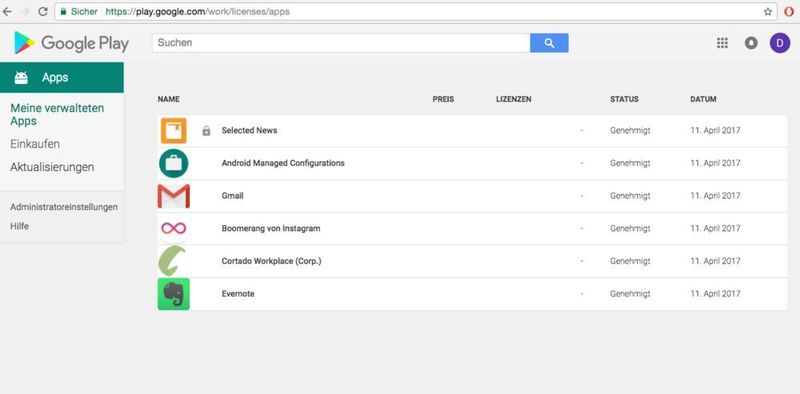
Task: Click the Gmail envelope icon
Action: tap(173, 196)
